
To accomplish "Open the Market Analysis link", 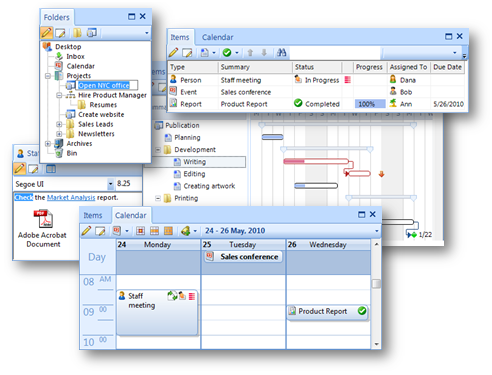I will point(71,198).
